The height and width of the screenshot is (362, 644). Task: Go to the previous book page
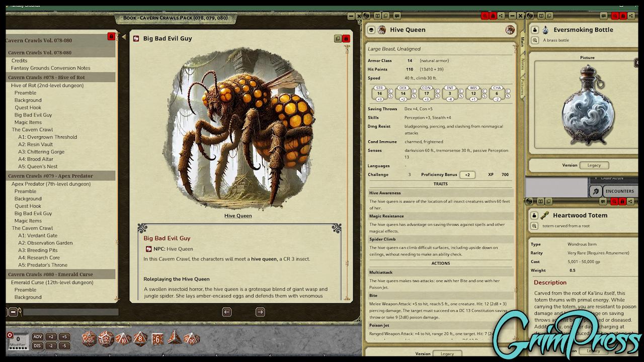point(227,312)
